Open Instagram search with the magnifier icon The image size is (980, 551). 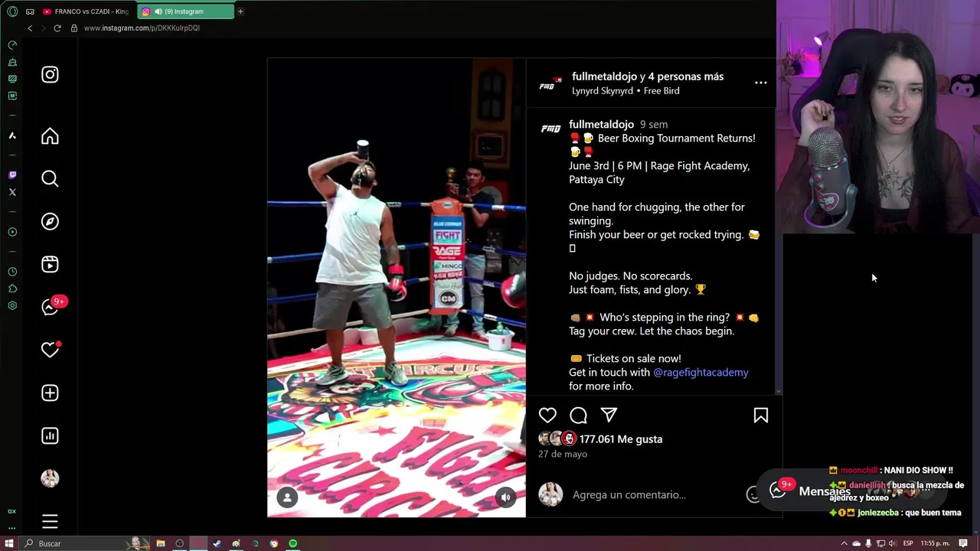50,178
